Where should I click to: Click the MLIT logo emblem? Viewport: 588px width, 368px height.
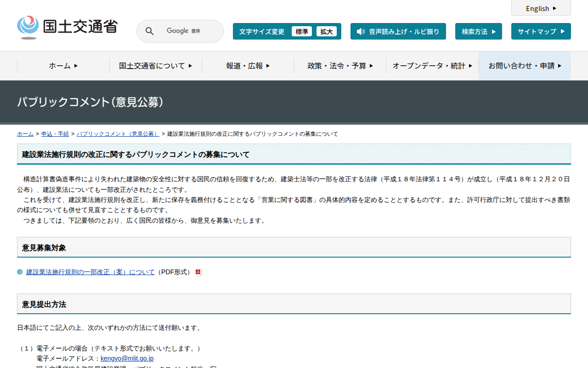click(x=28, y=28)
